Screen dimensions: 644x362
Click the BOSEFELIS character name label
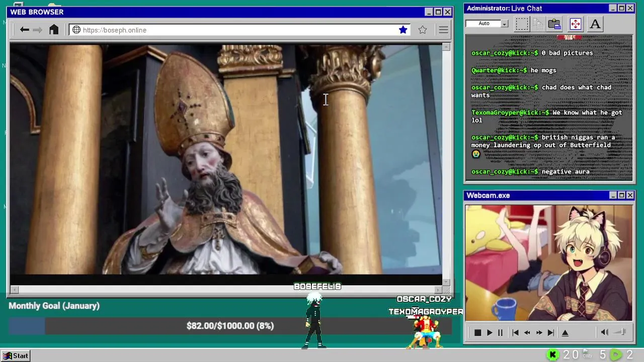point(317,286)
